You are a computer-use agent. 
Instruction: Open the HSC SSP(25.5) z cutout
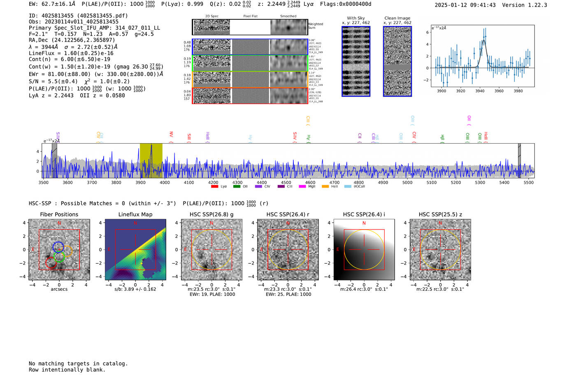[x=440, y=249]
